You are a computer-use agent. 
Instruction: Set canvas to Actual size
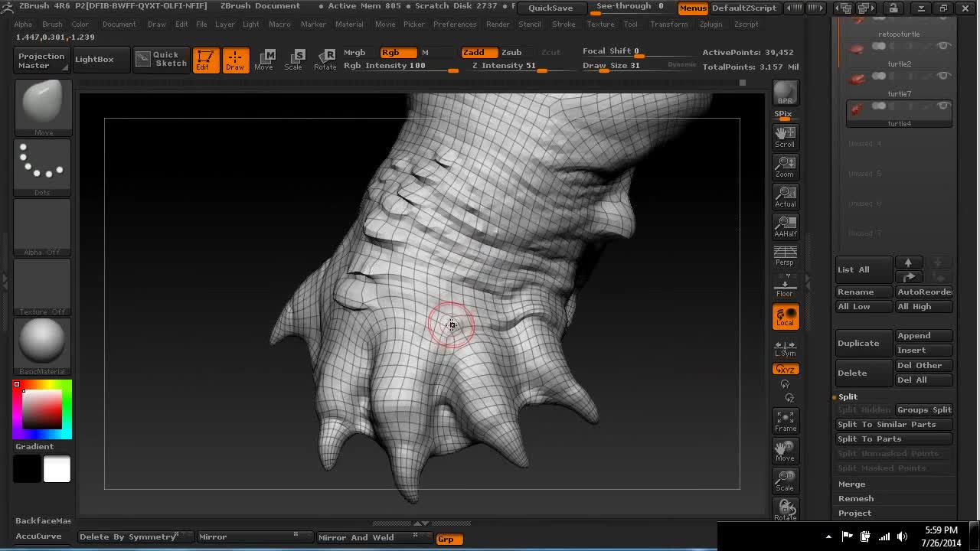pyautogui.click(x=785, y=196)
